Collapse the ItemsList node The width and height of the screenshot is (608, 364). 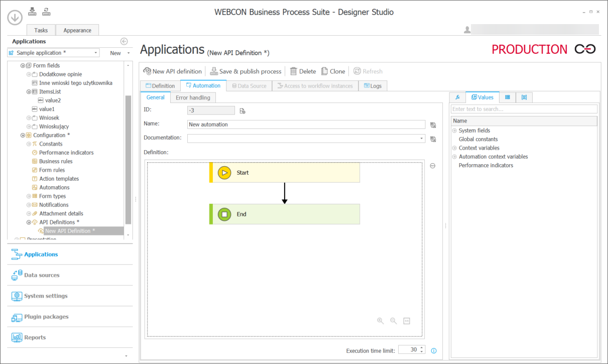29,92
